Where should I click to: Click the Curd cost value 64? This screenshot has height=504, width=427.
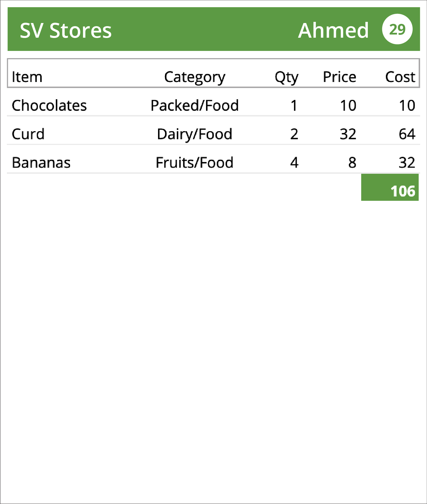407,134
